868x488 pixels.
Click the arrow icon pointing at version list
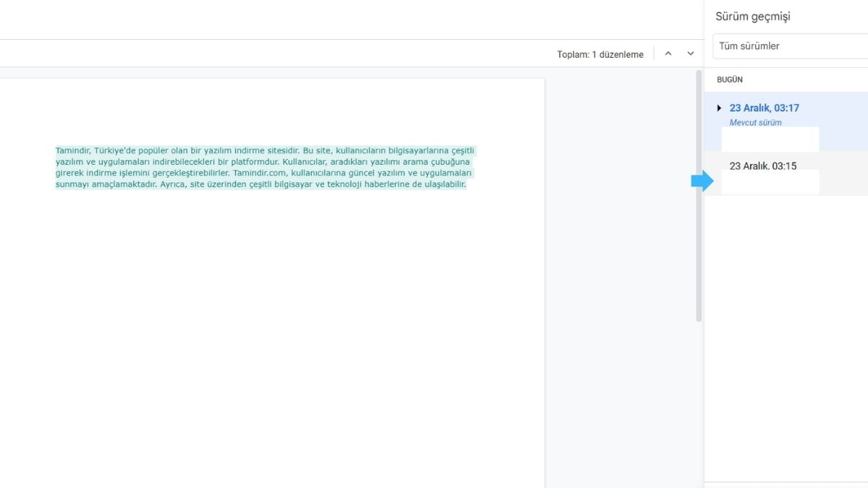[701, 182]
